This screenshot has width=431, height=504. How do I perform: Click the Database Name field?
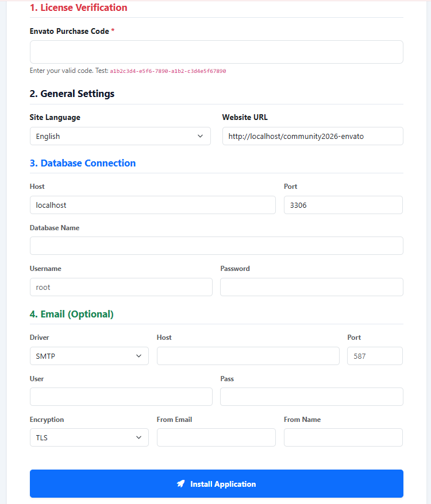point(216,246)
